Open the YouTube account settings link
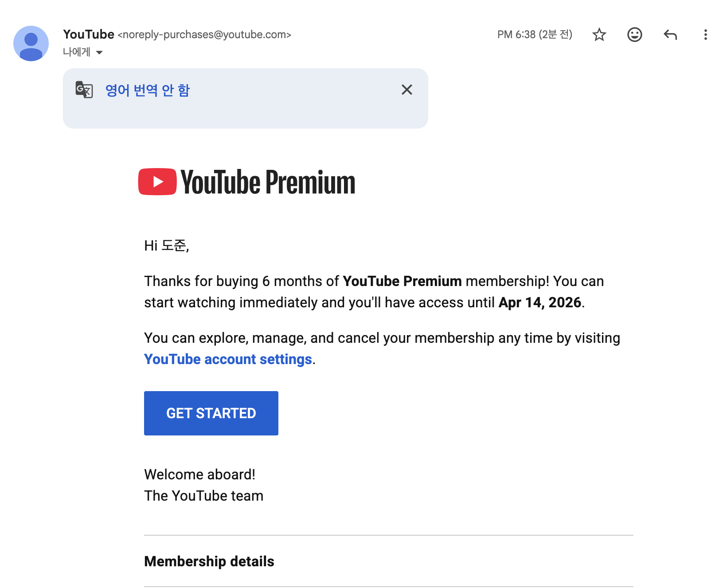Screen dimensions: 719x588 pos(228,359)
